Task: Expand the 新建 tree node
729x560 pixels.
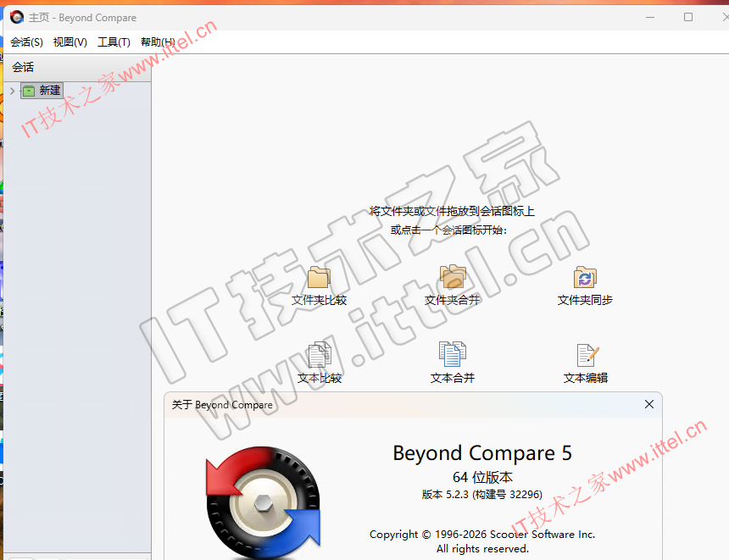Action: tap(13, 91)
